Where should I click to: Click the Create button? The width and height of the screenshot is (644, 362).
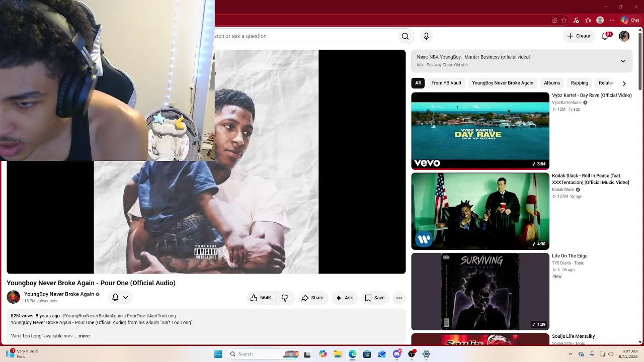579,36
